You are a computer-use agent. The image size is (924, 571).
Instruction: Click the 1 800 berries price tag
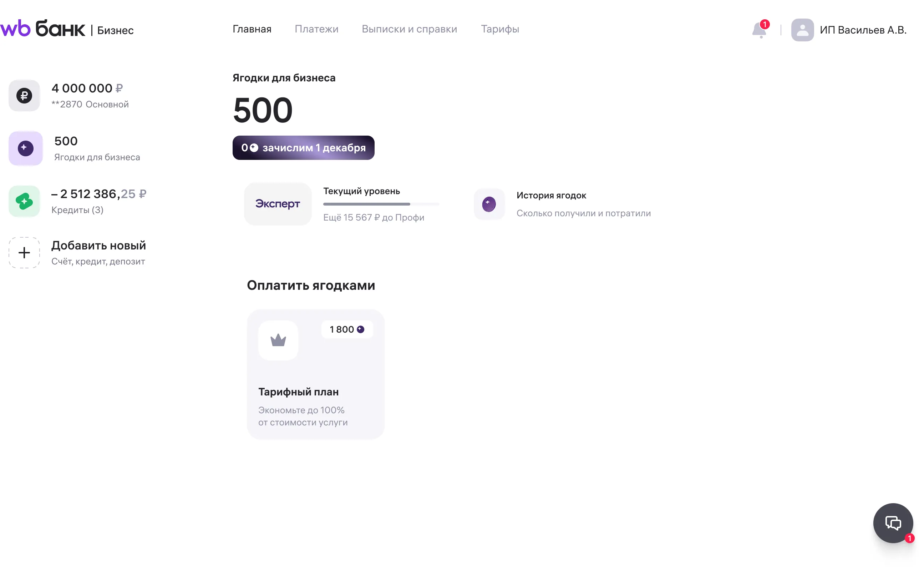347,329
